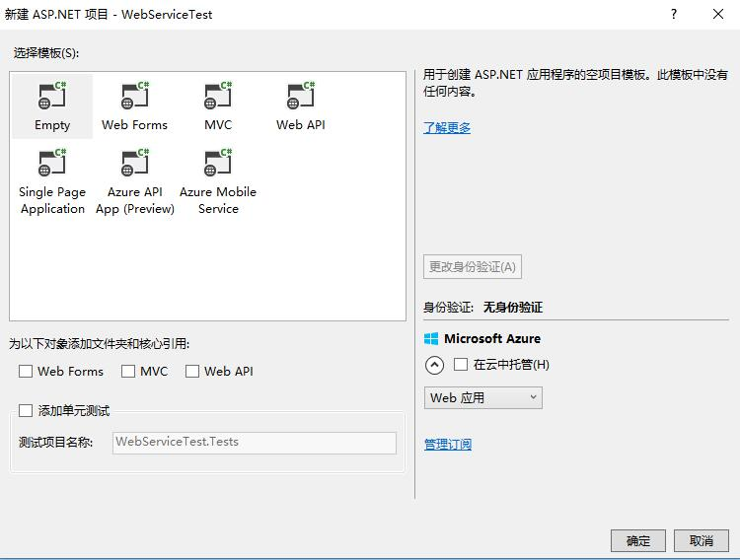Image resolution: width=740 pixels, height=560 pixels.
Task: Collapse the Microsoft Azure section chevron
Action: tap(434, 365)
